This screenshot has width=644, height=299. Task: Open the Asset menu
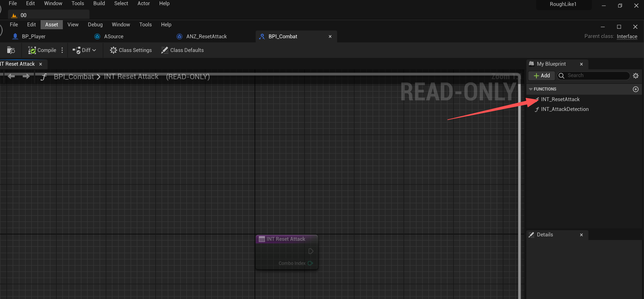52,25
